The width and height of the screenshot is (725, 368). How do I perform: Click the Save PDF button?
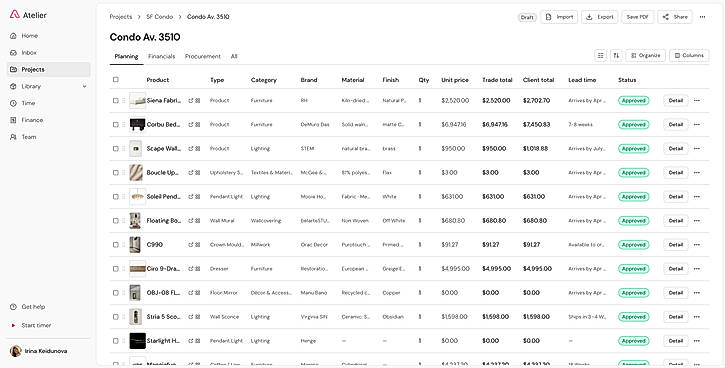638,17
